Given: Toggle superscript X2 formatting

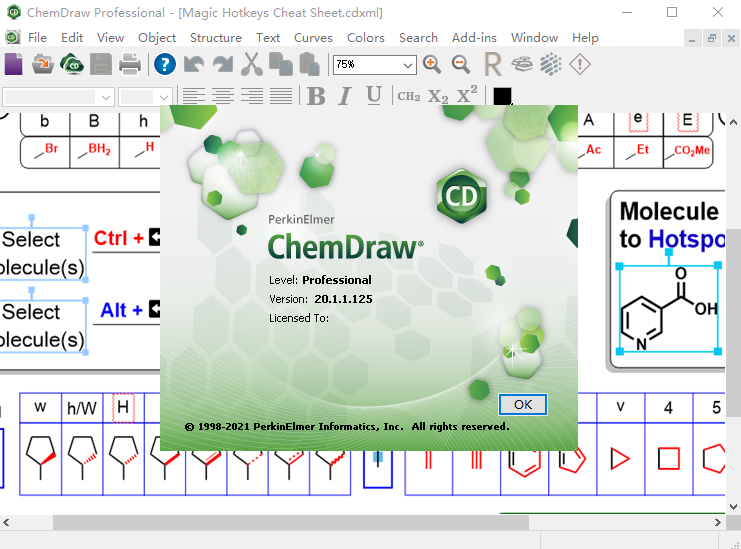Looking at the screenshot, I should point(467,95).
